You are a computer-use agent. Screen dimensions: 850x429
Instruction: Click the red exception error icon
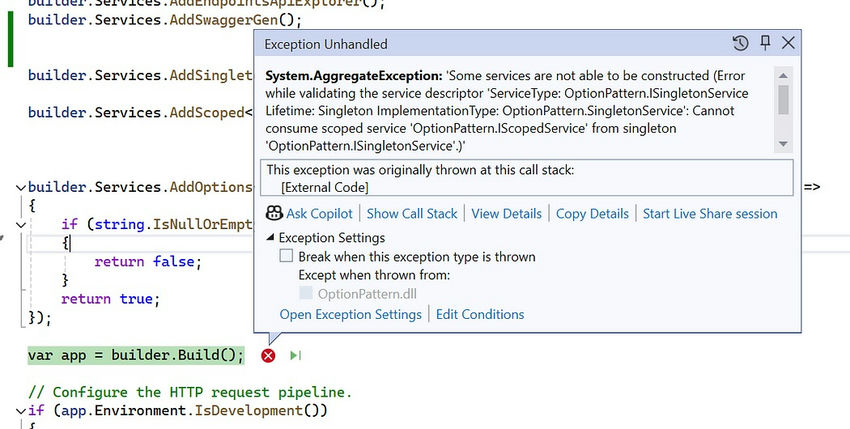tap(268, 355)
